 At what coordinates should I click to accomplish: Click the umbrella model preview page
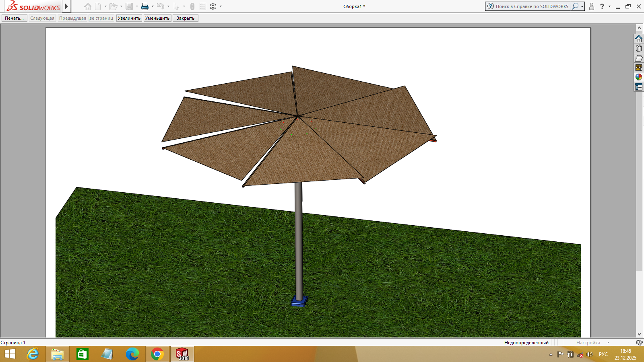click(318, 183)
